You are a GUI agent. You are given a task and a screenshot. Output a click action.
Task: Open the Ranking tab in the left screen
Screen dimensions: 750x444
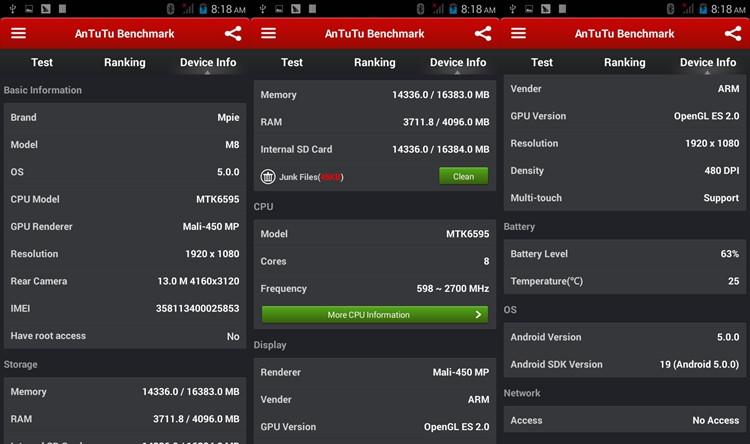click(125, 62)
